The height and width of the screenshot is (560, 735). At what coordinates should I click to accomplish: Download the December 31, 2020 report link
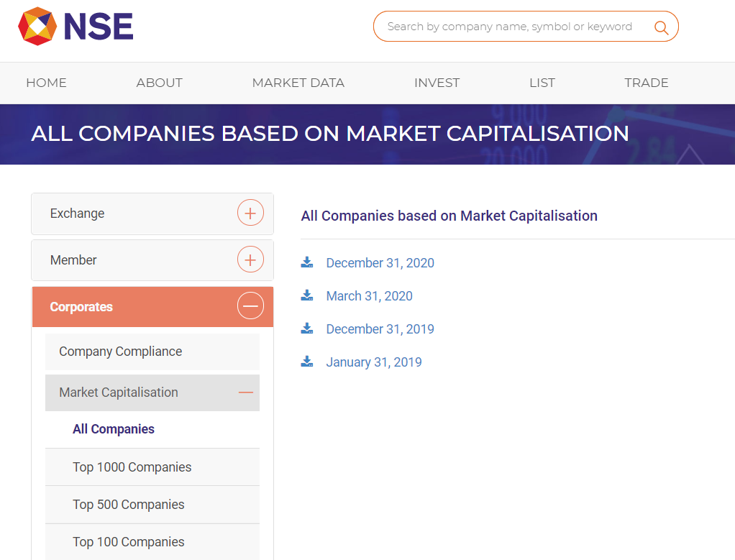pos(380,263)
